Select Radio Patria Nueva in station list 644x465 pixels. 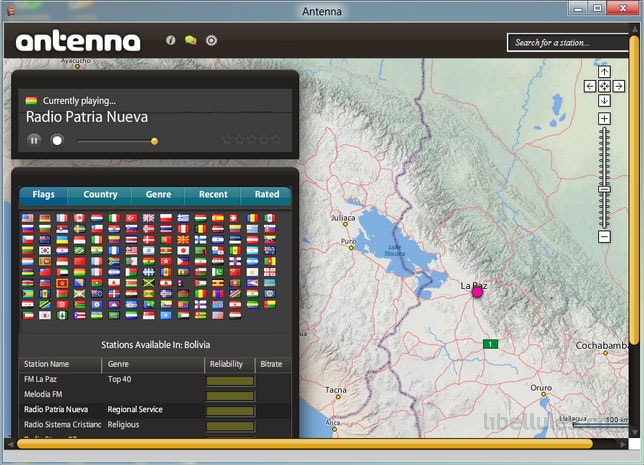tap(155, 410)
